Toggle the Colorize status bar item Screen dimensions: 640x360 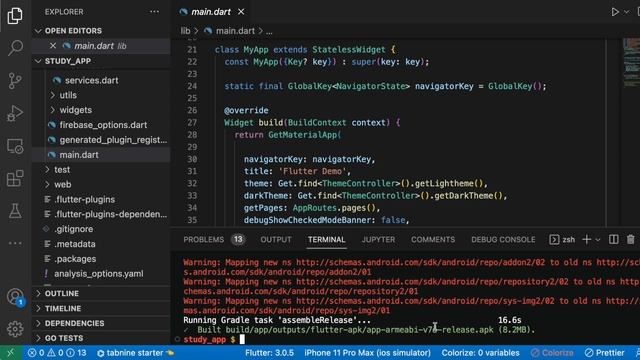[552, 353]
